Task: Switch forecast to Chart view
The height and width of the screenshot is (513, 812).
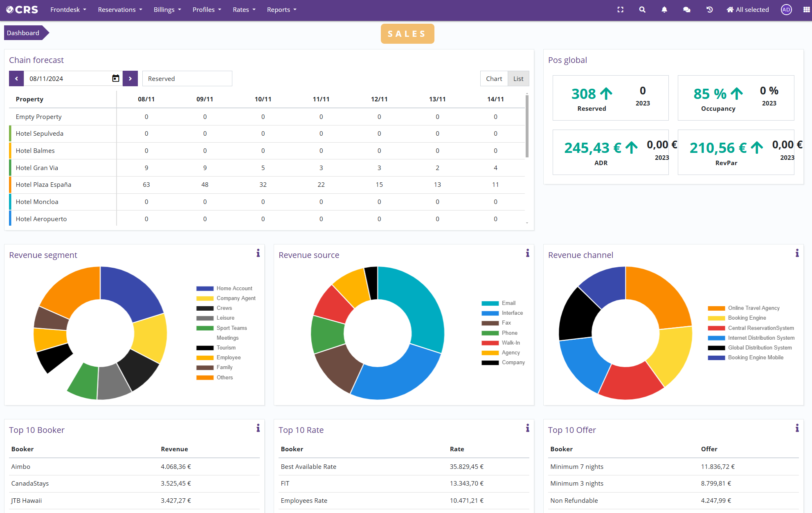Action: [494, 78]
